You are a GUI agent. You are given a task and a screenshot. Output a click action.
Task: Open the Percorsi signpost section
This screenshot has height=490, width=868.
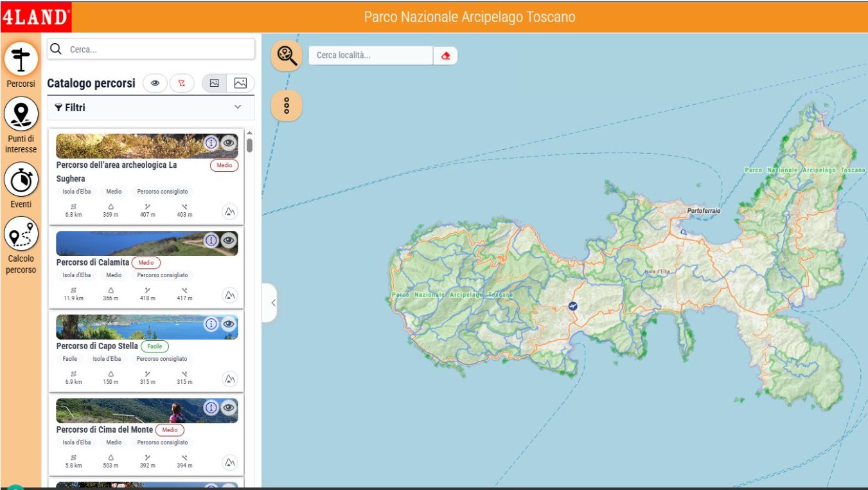tap(21, 60)
